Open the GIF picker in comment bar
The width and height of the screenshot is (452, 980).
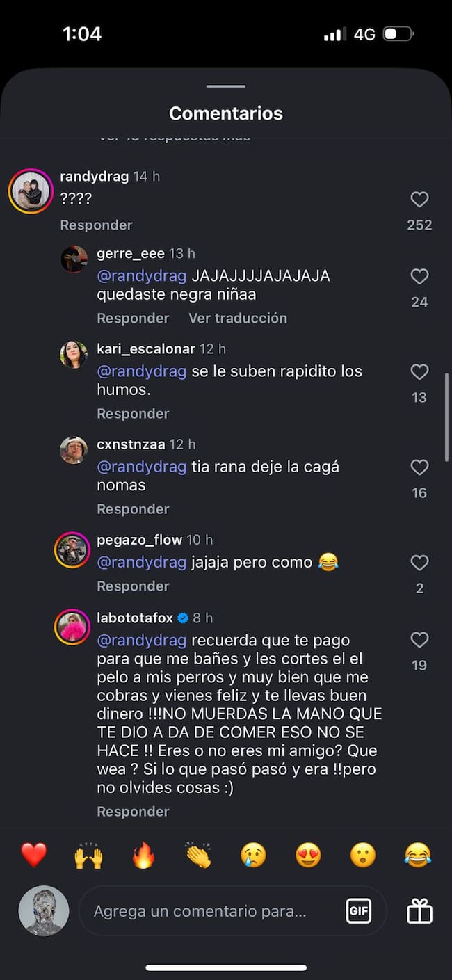coord(359,910)
